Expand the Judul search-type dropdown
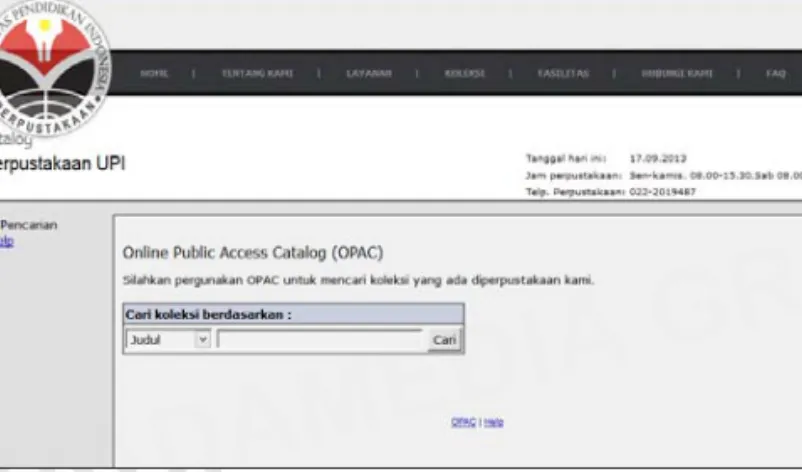This screenshot has height=472, width=802. [x=168, y=340]
